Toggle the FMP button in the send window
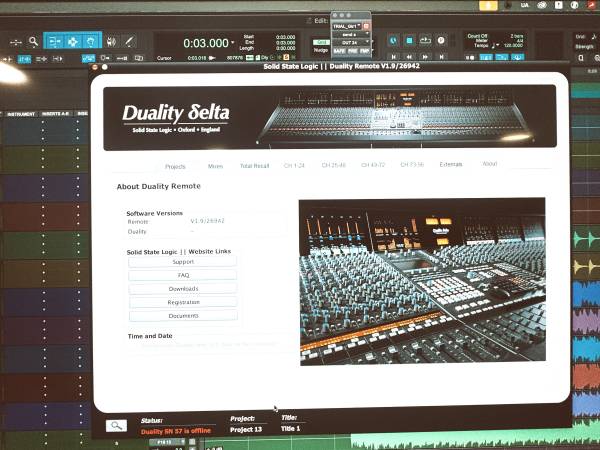600x450 pixels. 364,51
